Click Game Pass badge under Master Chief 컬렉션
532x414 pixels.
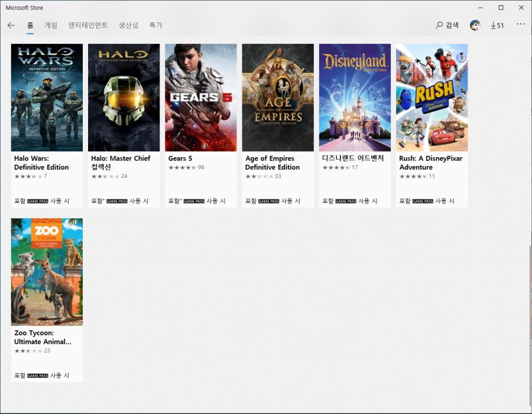click(x=117, y=201)
